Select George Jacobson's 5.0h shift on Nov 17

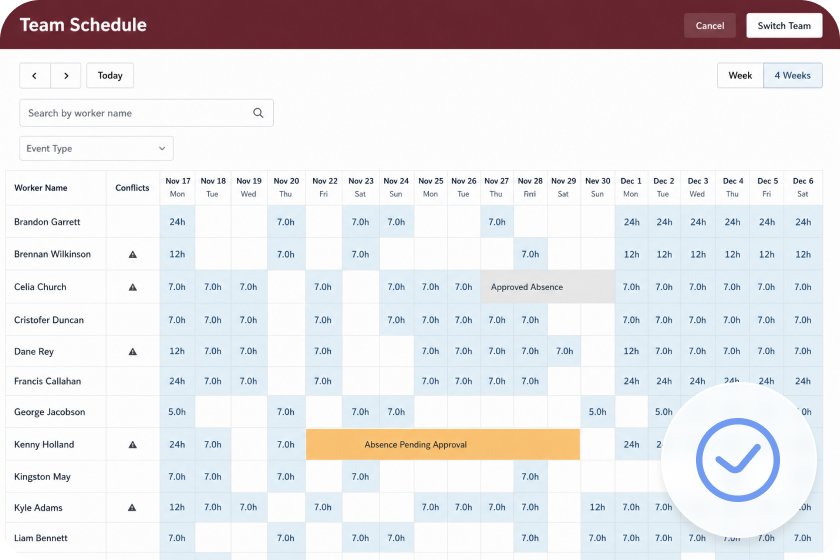point(177,412)
